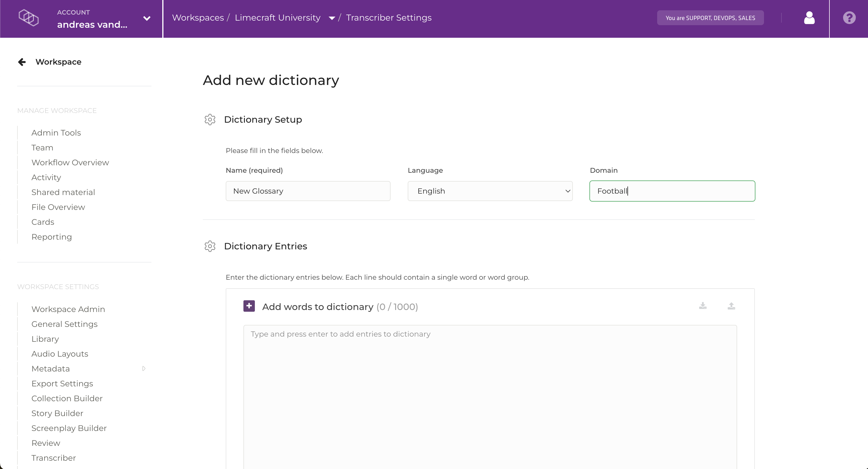Expand the Metadata submenu arrow

tap(144, 369)
